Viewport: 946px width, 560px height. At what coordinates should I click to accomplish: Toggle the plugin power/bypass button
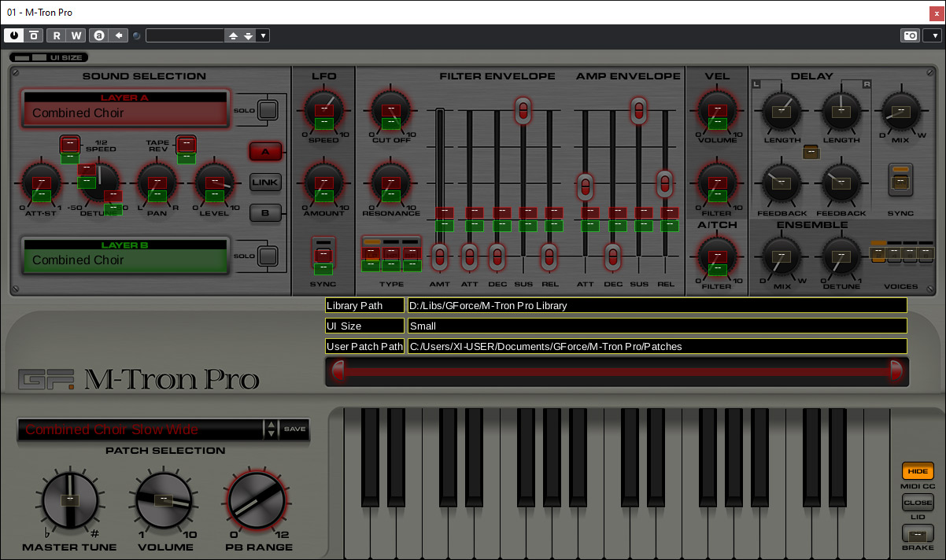tap(14, 35)
